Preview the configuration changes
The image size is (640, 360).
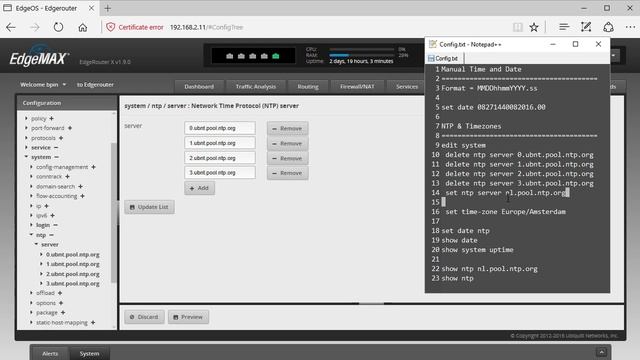click(x=188, y=317)
